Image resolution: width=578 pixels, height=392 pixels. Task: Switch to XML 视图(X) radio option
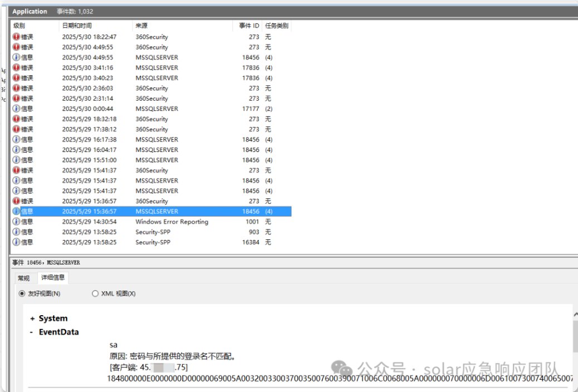95,293
